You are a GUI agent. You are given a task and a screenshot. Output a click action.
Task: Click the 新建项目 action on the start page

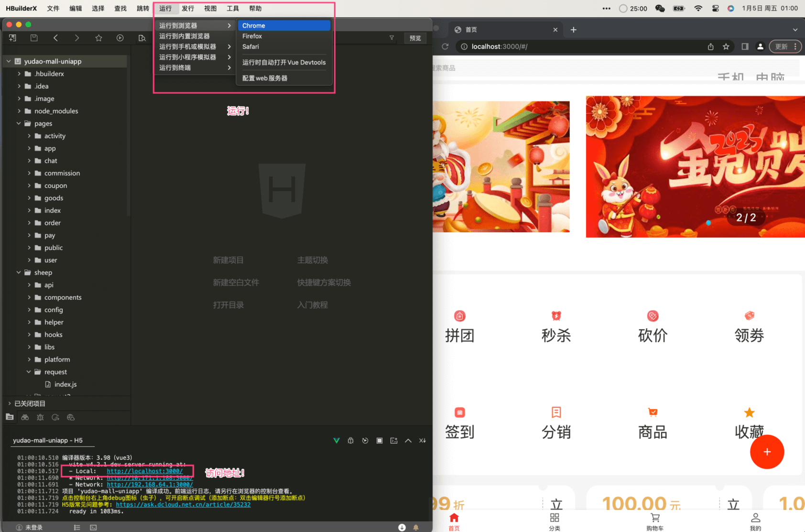click(x=228, y=260)
